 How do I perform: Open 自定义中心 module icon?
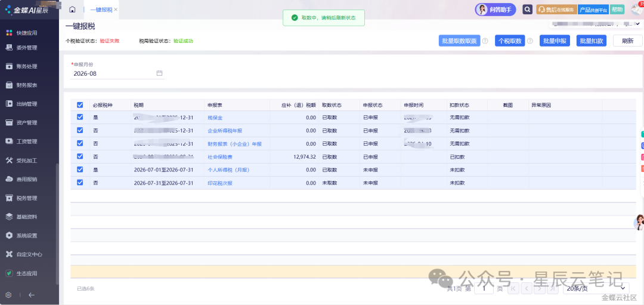[9, 254]
